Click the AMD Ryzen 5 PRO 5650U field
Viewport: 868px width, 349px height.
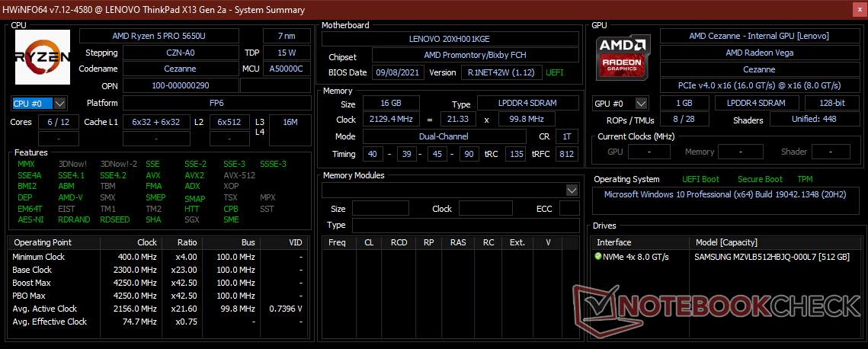click(159, 36)
